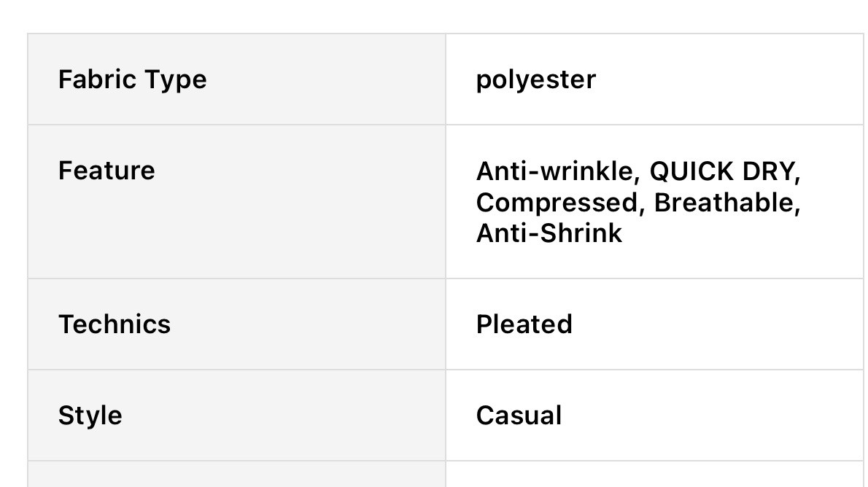Select the "Breathable" feature text

[x=726, y=202]
